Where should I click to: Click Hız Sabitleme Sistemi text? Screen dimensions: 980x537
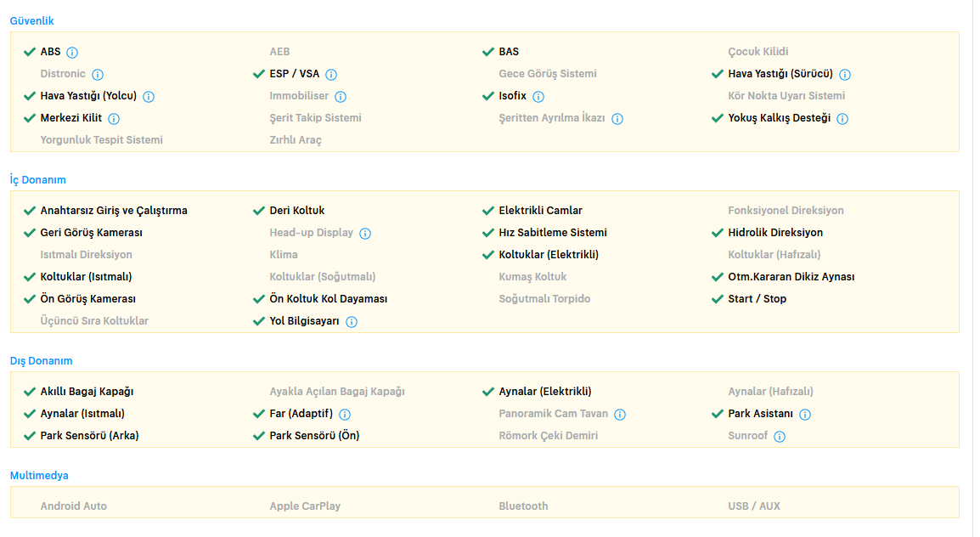click(x=553, y=233)
